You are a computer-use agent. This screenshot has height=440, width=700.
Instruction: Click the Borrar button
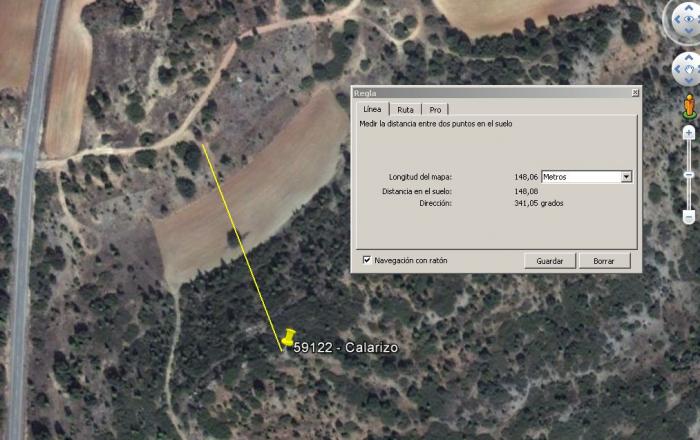(604, 261)
